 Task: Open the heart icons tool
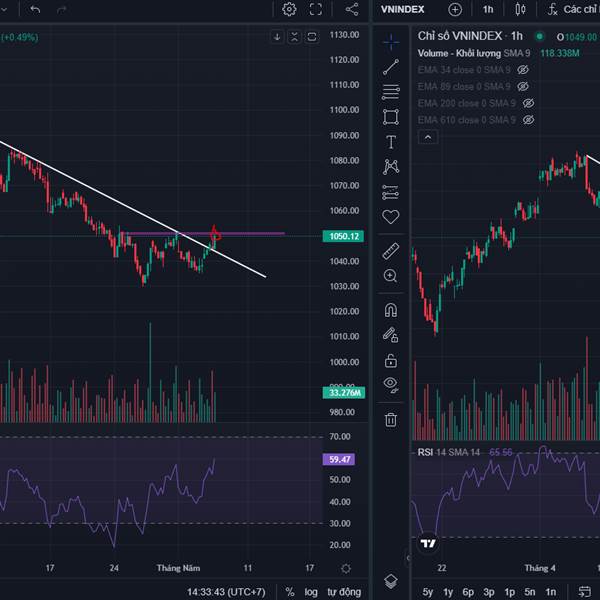391,217
